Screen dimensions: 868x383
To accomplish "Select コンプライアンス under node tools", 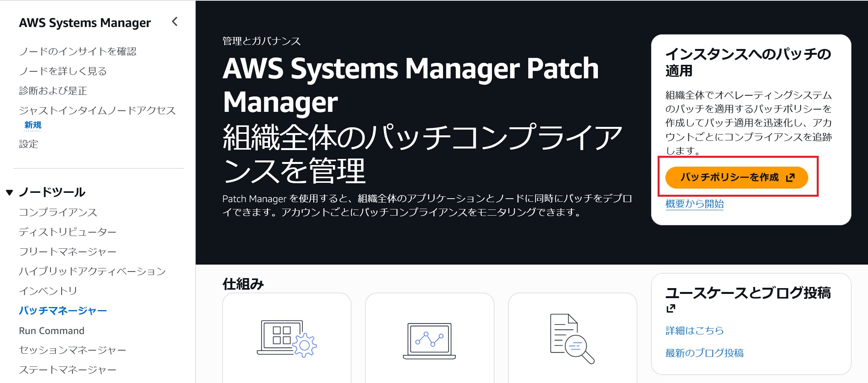I will pos(58,212).
